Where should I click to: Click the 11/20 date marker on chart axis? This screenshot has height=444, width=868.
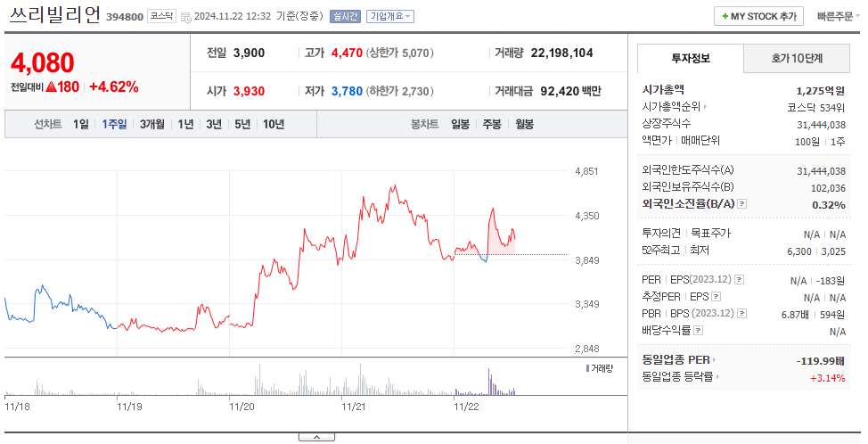point(242,407)
